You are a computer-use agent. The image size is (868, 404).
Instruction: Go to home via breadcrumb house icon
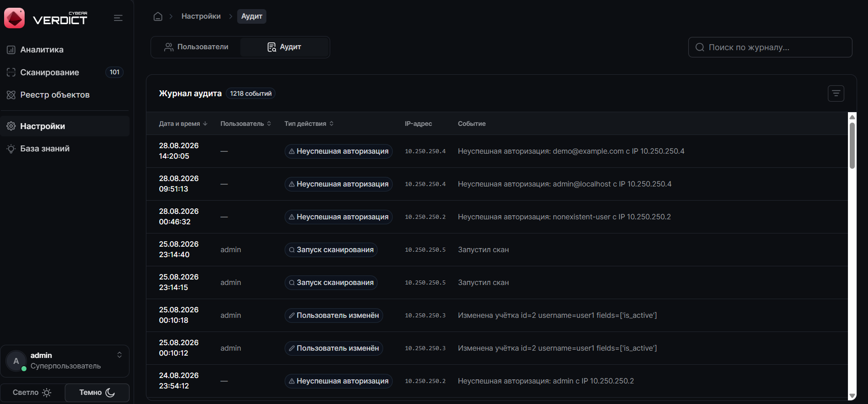coord(158,16)
